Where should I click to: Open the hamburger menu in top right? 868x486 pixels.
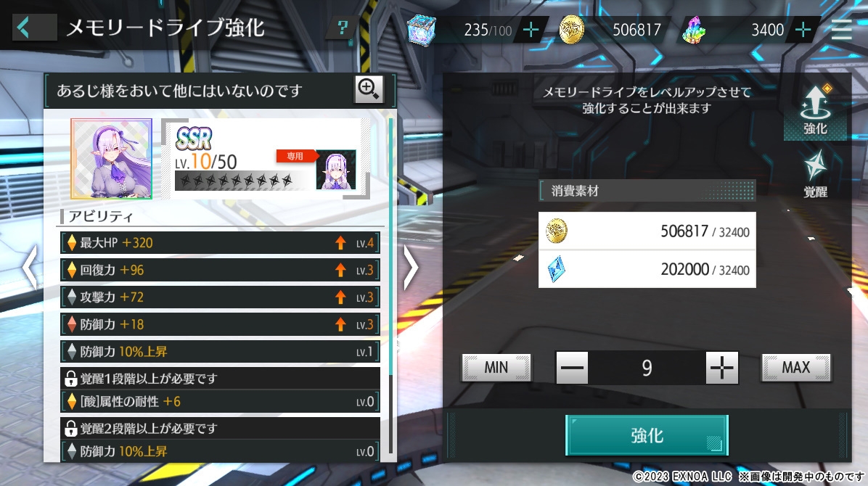[841, 29]
